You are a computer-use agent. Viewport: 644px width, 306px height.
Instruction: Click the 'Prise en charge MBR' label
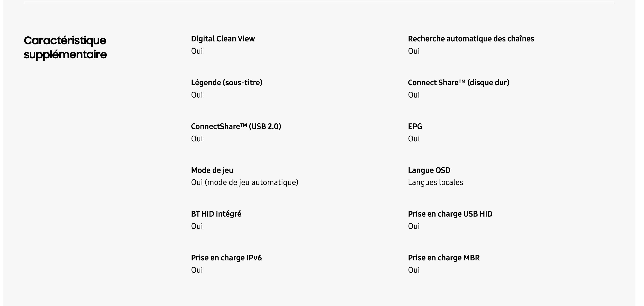click(444, 258)
